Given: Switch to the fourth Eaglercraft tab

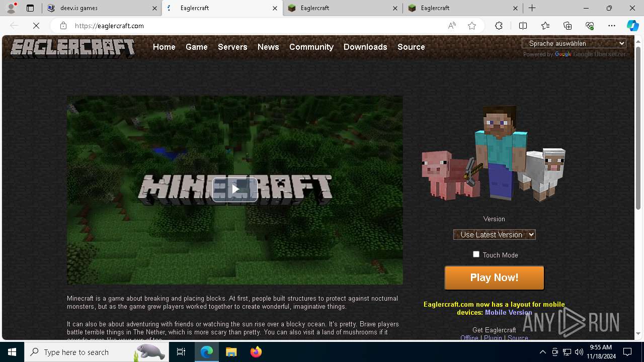Looking at the screenshot, I should [x=462, y=8].
